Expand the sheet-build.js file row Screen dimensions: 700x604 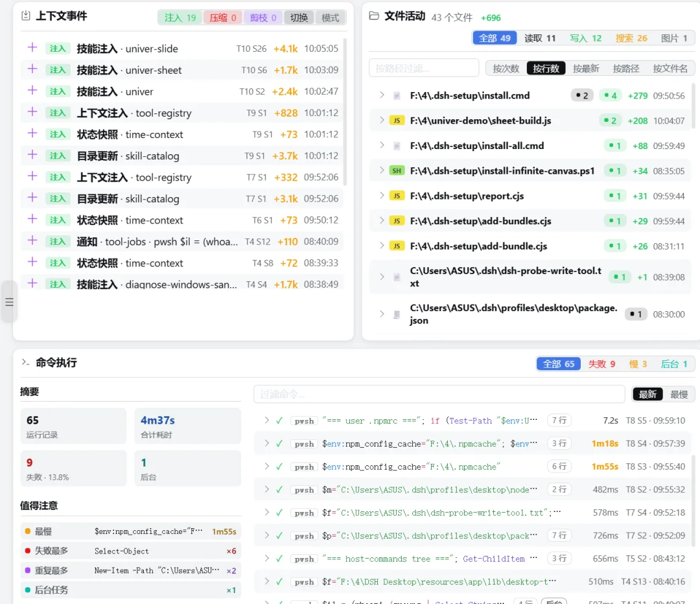click(x=382, y=120)
